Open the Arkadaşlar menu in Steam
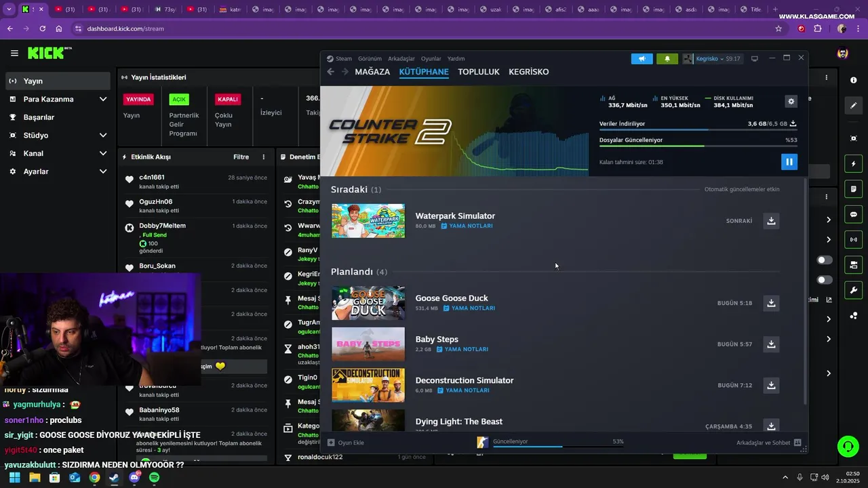 click(x=401, y=59)
